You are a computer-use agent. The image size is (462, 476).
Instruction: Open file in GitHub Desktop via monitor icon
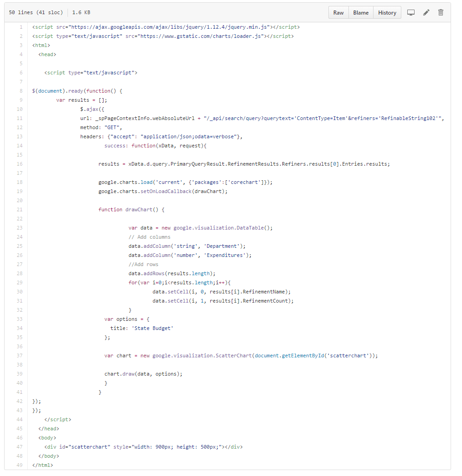[x=411, y=12]
